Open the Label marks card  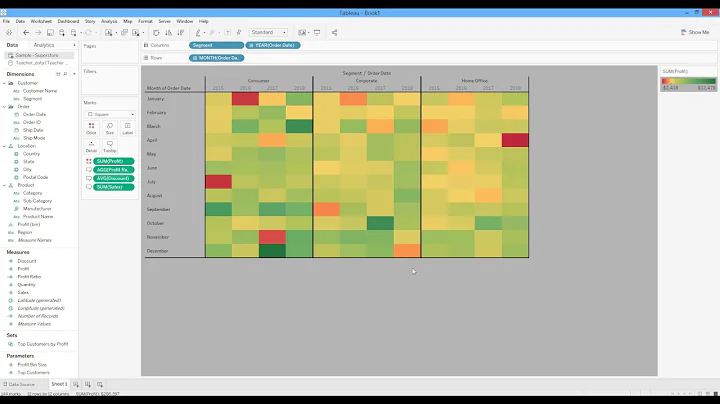click(128, 129)
